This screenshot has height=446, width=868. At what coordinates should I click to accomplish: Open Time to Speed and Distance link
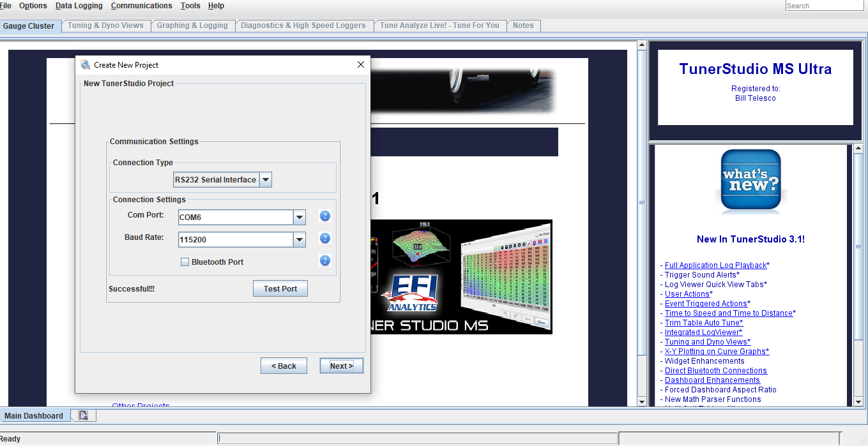click(728, 313)
